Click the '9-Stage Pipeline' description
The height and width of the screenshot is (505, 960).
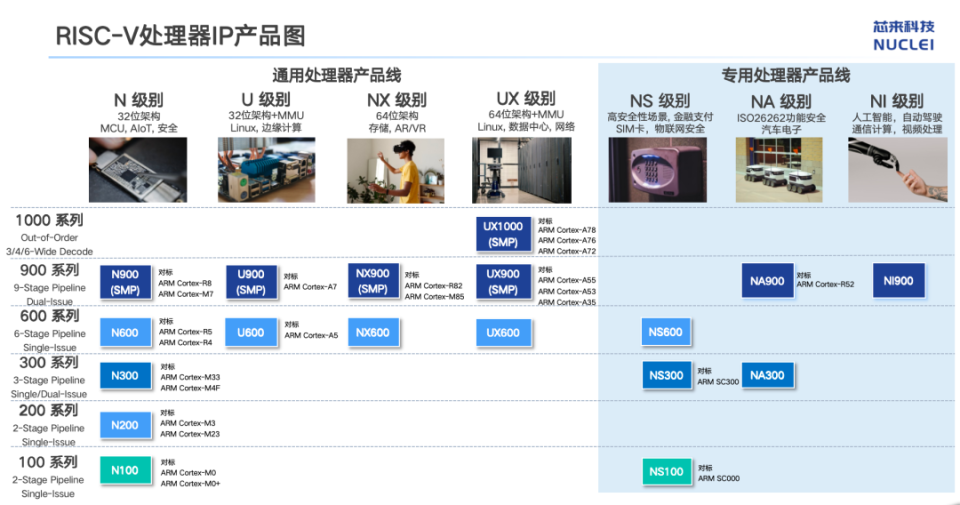click(x=50, y=288)
